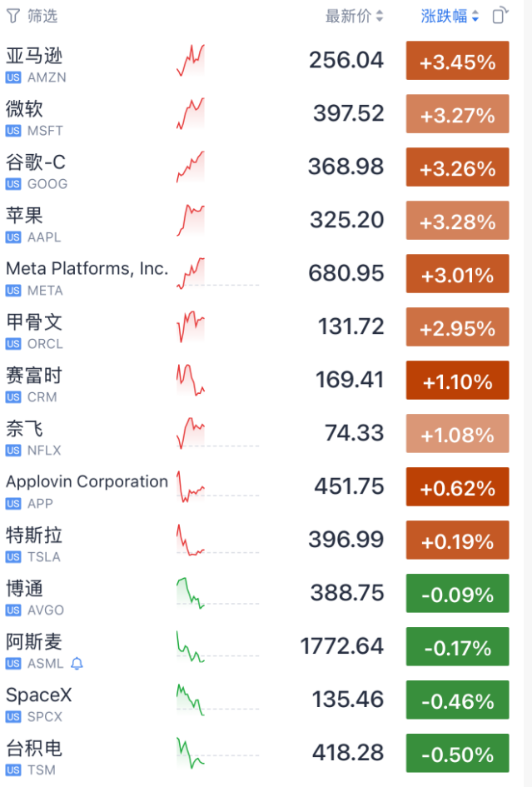Toggle the -0.50% change badge for TSM
The image size is (532, 787).
pos(457,753)
